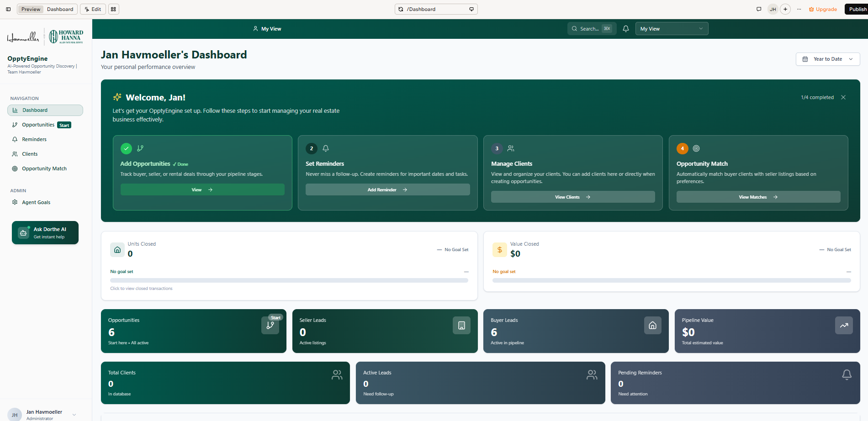Click the View Clients button
The image size is (868, 421).
[x=573, y=197]
